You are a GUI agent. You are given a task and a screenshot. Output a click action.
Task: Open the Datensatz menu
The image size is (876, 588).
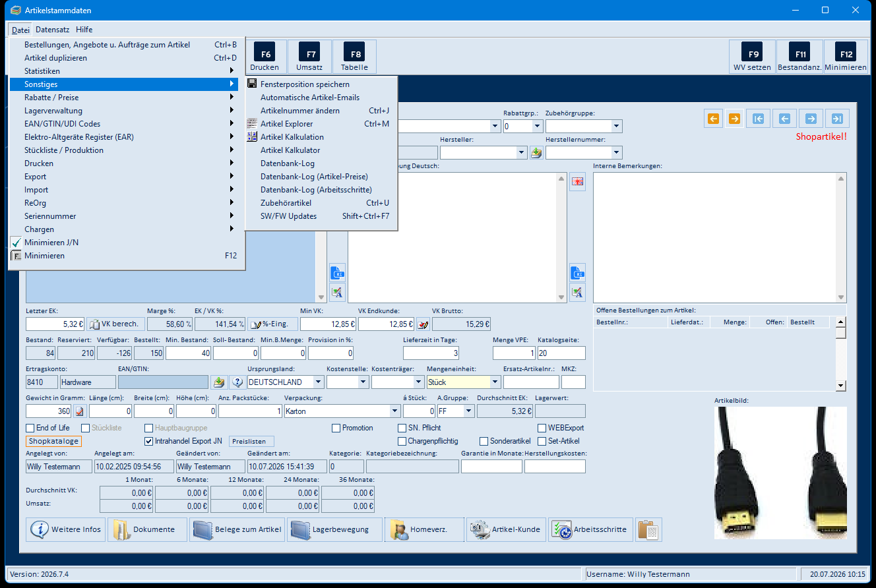(x=52, y=30)
